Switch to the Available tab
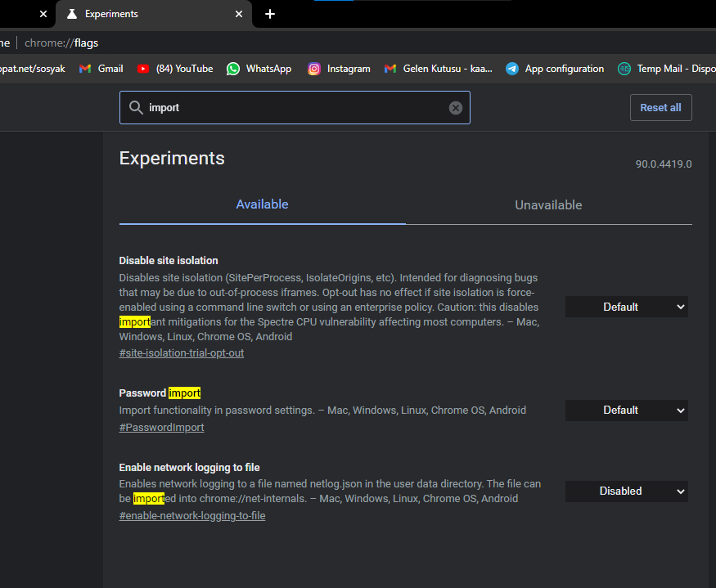716x588 pixels. 262,204
